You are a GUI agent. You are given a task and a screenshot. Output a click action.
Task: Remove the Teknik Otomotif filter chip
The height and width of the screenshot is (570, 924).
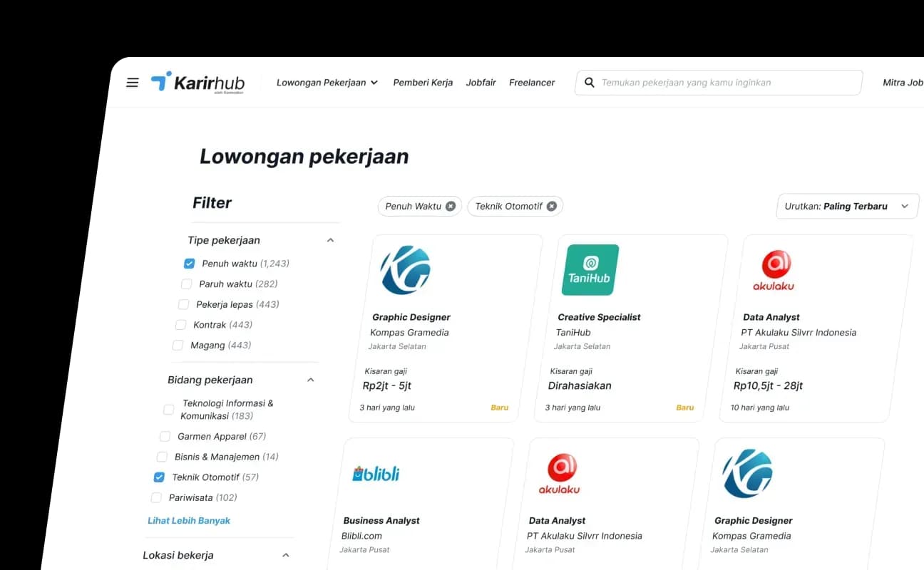[551, 206]
